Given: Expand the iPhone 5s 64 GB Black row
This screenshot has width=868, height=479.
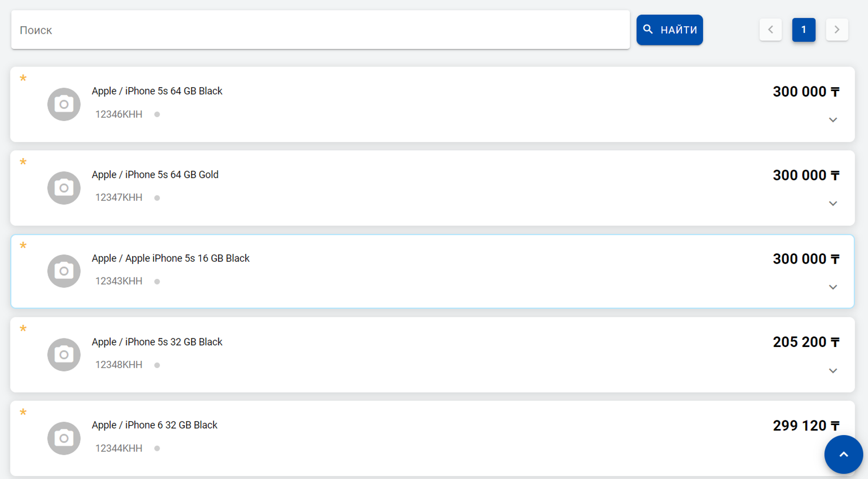Looking at the screenshot, I should [x=833, y=120].
